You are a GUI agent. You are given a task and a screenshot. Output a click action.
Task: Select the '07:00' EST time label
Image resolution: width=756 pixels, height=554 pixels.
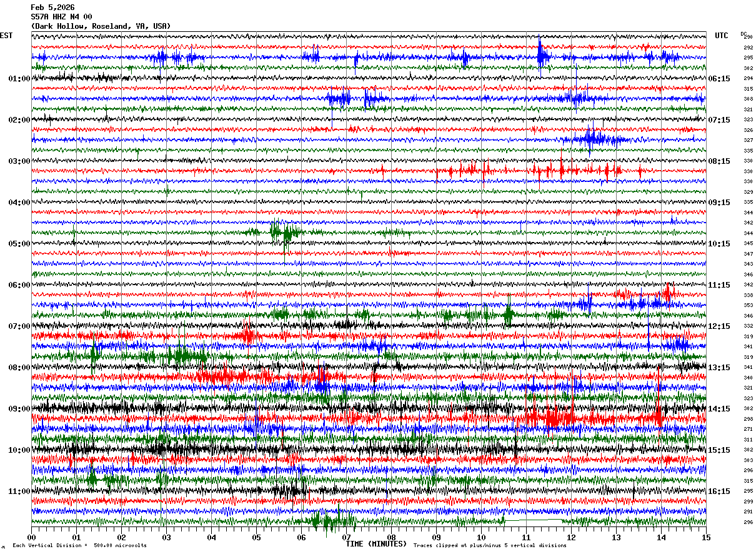click(19, 326)
